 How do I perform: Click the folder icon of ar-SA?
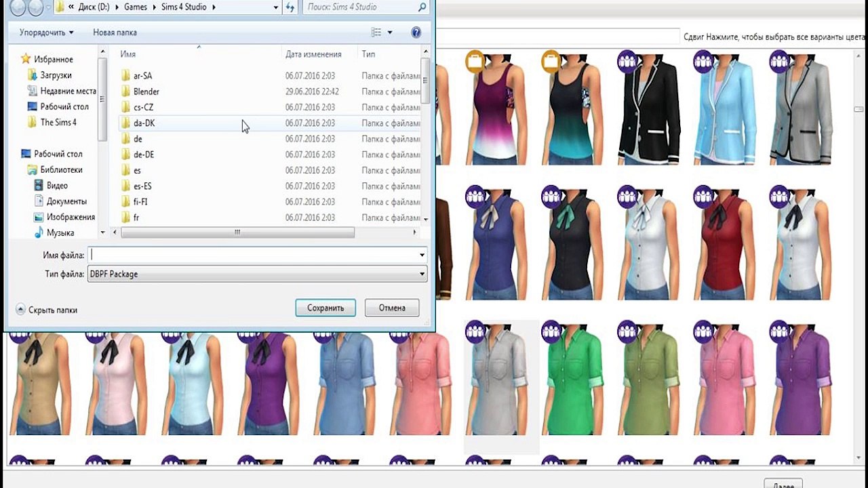[x=125, y=76]
